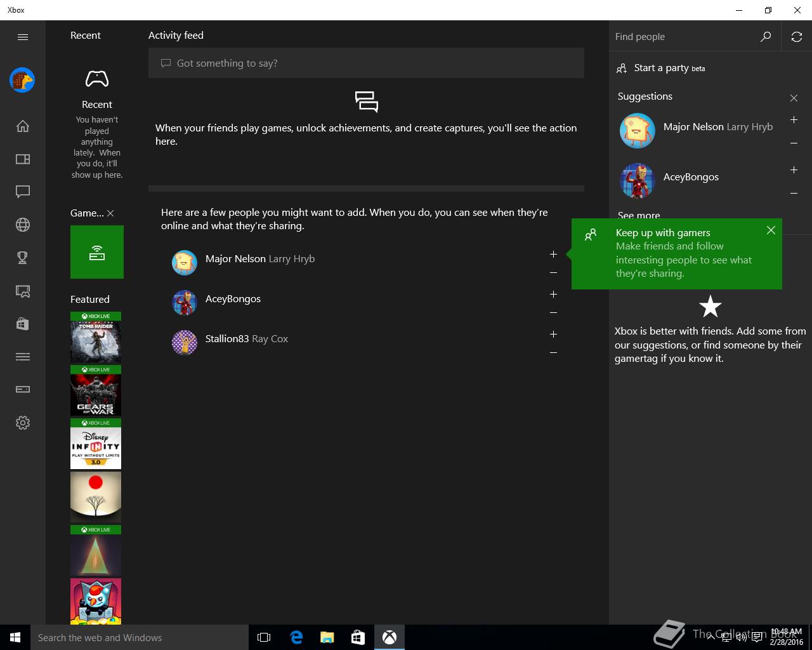Open My games sidebar icon

23,159
